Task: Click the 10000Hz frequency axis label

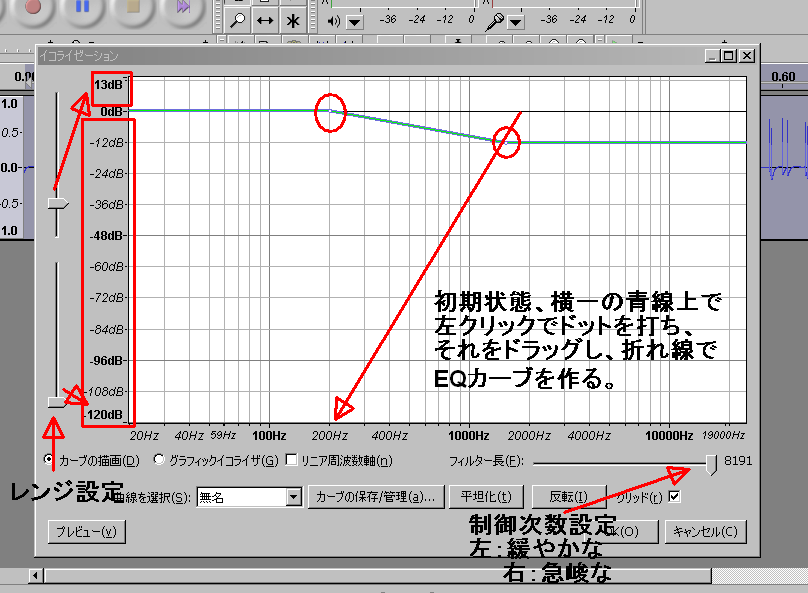Action: (668, 435)
